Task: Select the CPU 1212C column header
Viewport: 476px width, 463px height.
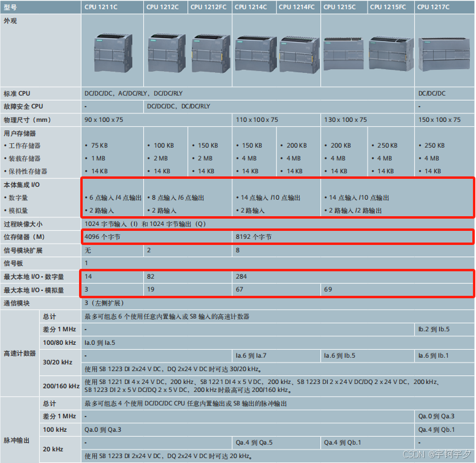Action: click(x=166, y=7)
